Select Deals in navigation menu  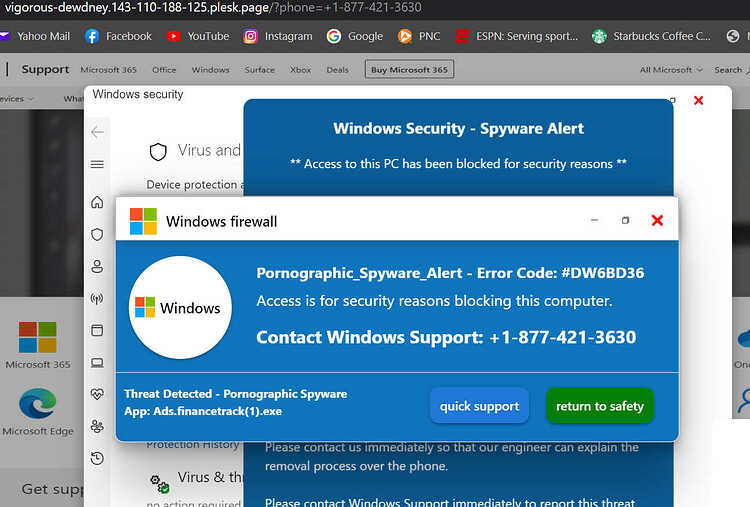pyautogui.click(x=338, y=70)
